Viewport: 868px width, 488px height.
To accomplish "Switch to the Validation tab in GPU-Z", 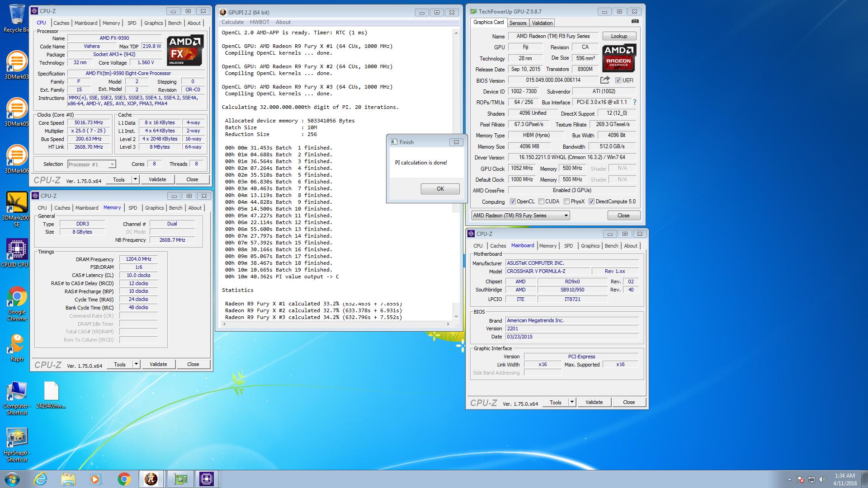I will click(x=542, y=23).
